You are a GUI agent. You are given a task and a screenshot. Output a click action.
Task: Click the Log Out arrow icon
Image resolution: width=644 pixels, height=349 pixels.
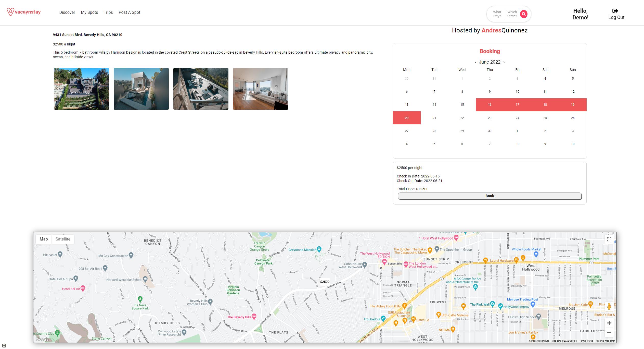tap(615, 11)
